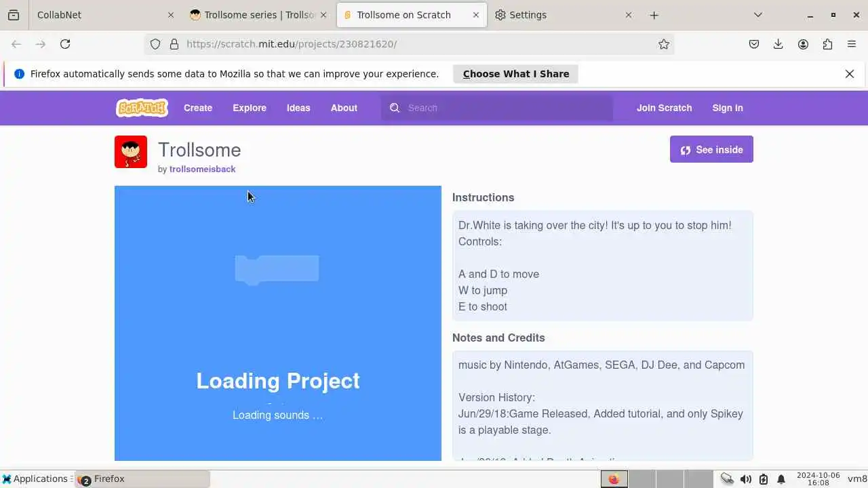The image size is (868, 488).
Task: Click the 'E to shoot' instruction text
Action: (x=483, y=306)
